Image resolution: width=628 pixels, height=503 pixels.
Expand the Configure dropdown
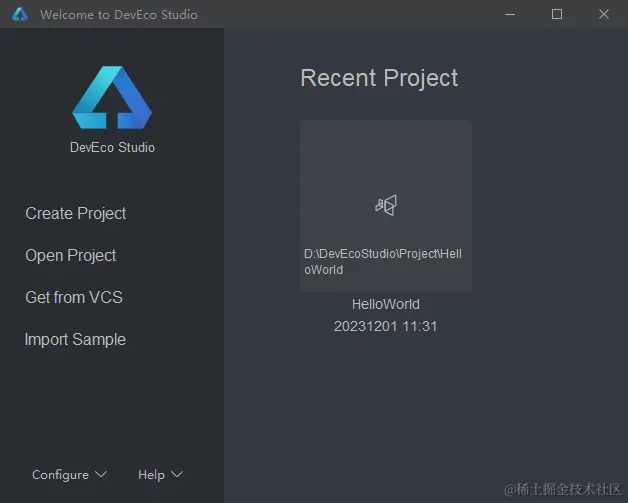[x=70, y=475]
